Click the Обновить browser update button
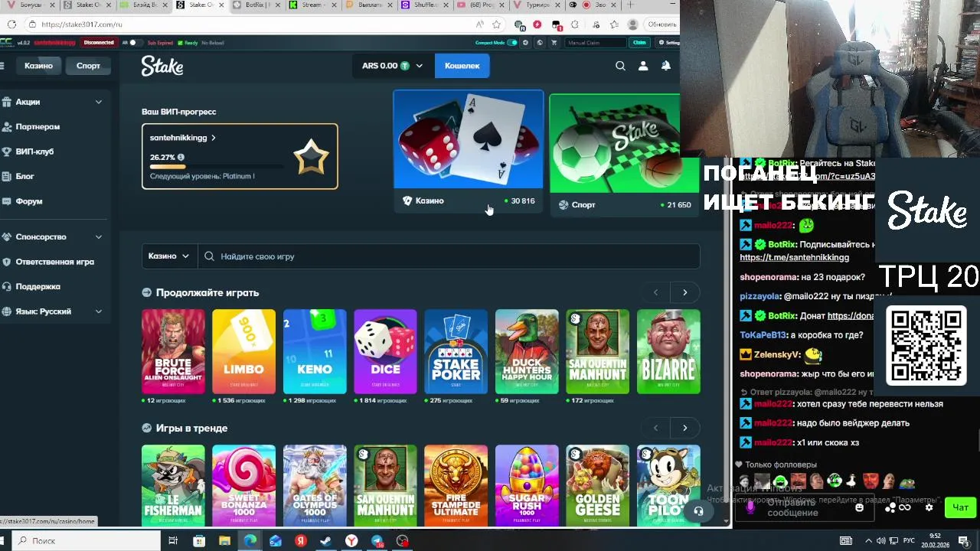This screenshot has height=551, width=980. (661, 24)
